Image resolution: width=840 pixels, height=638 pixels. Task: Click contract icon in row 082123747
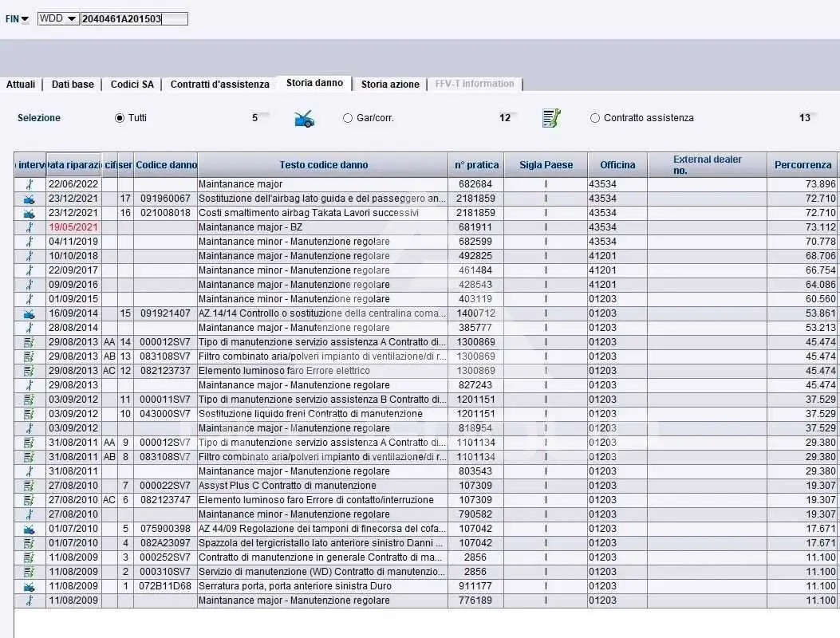(30, 500)
